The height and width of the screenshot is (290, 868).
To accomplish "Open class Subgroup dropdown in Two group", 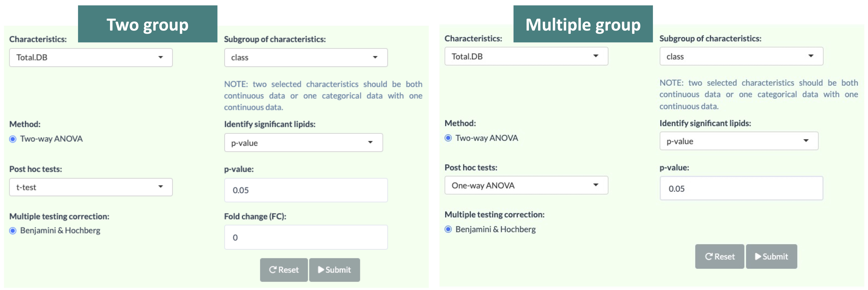I will (306, 57).
